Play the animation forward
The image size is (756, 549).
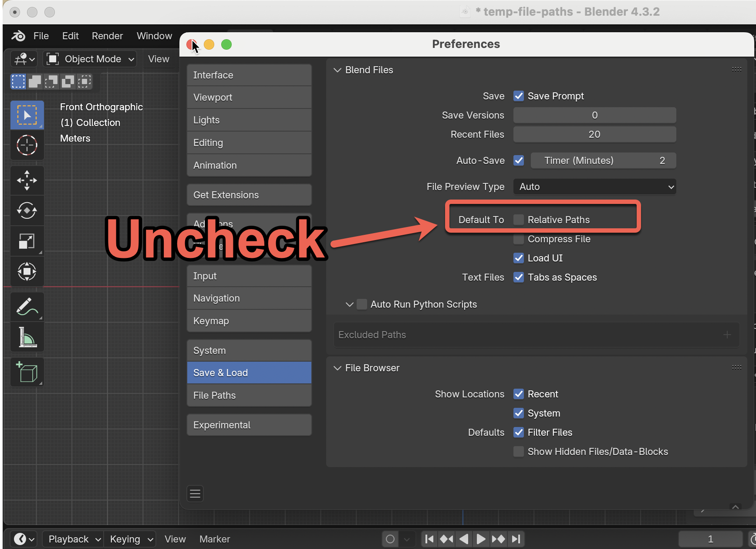pos(481,539)
